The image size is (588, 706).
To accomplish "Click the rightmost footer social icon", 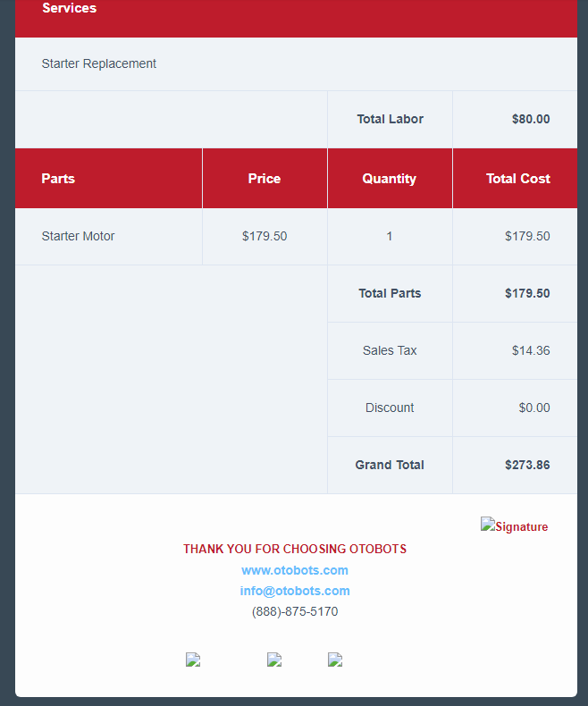I will pos(335,660).
